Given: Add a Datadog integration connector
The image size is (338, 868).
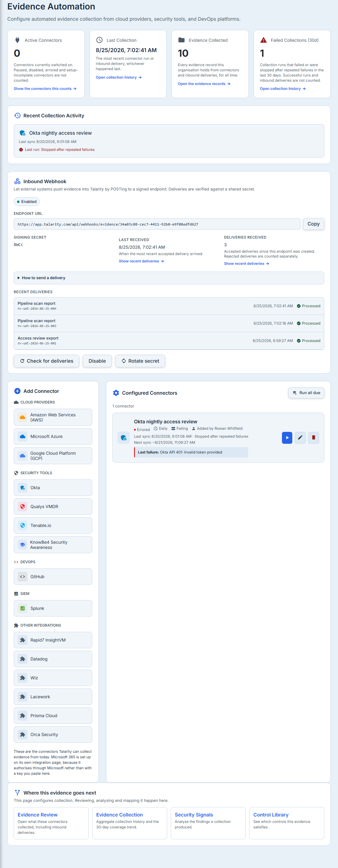Looking at the screenshot, I should [53, 659].
